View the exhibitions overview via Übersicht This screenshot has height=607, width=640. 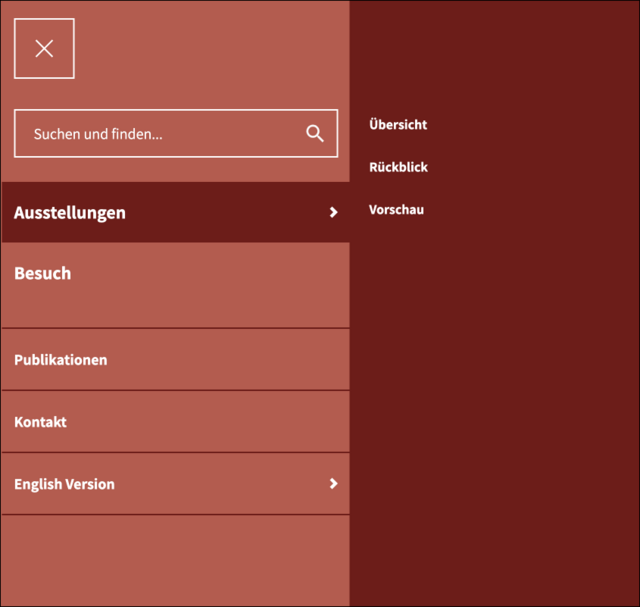398,125
